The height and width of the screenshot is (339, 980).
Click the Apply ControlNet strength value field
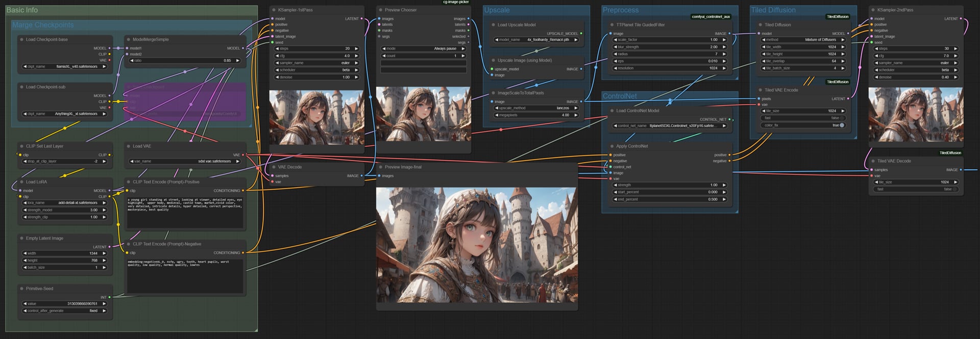coord(669,185)
